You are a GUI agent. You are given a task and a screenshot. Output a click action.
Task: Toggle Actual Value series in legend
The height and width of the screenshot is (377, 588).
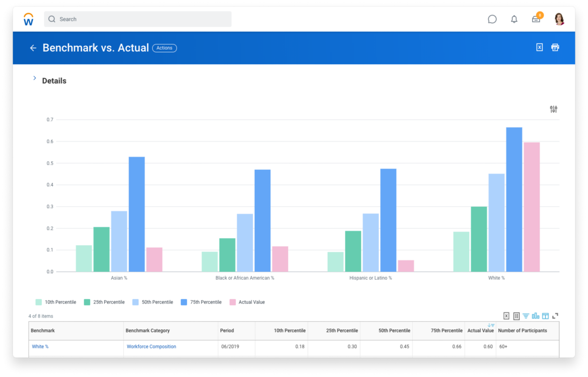(x=247, y=302)
